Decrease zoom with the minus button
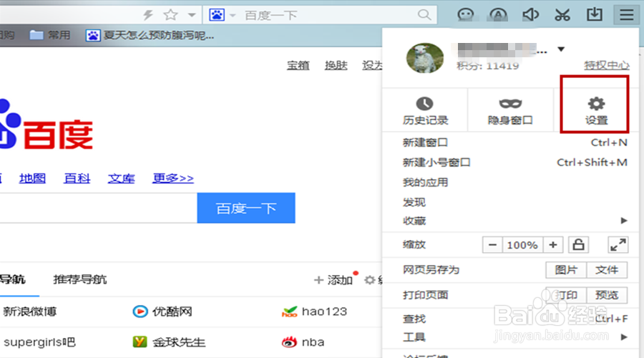The image size is (644, 358). point(492,245)
